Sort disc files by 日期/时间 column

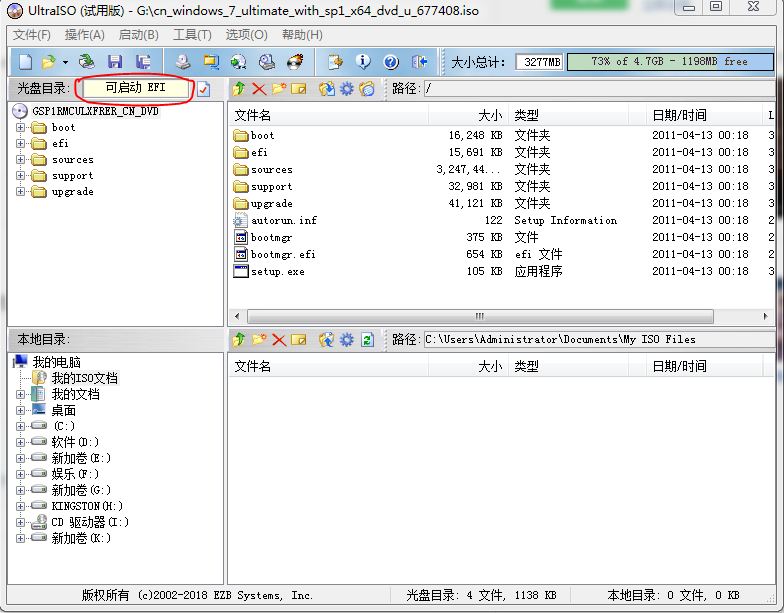coord(704,116)
